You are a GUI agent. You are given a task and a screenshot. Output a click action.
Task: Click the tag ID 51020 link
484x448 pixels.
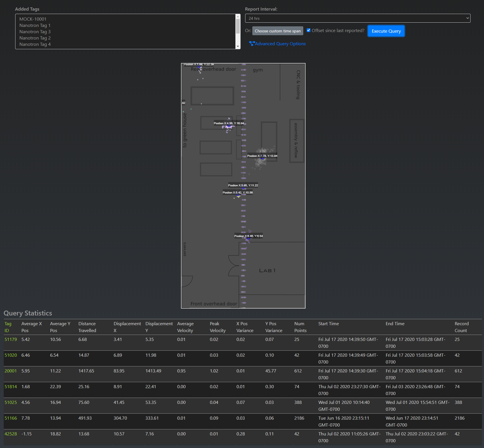11,355
